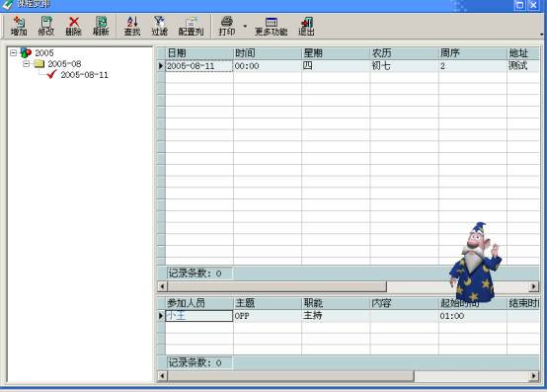Select the 2005-08-11 date cell in grid
547x392 pixels.
199,66
